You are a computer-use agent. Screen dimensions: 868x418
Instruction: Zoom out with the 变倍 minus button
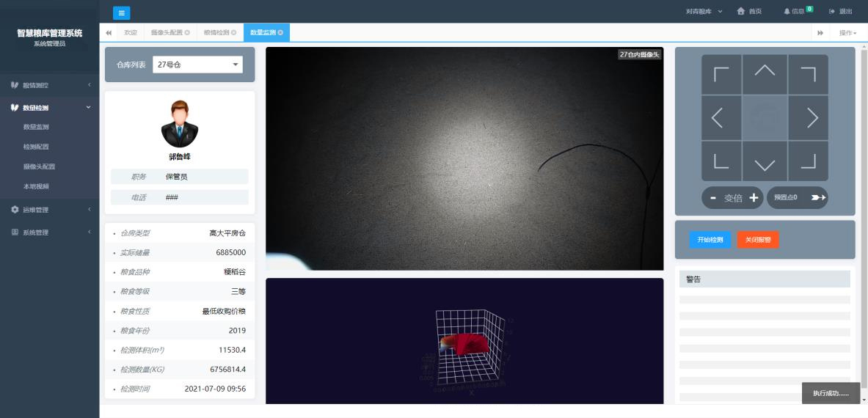(712, 198)
